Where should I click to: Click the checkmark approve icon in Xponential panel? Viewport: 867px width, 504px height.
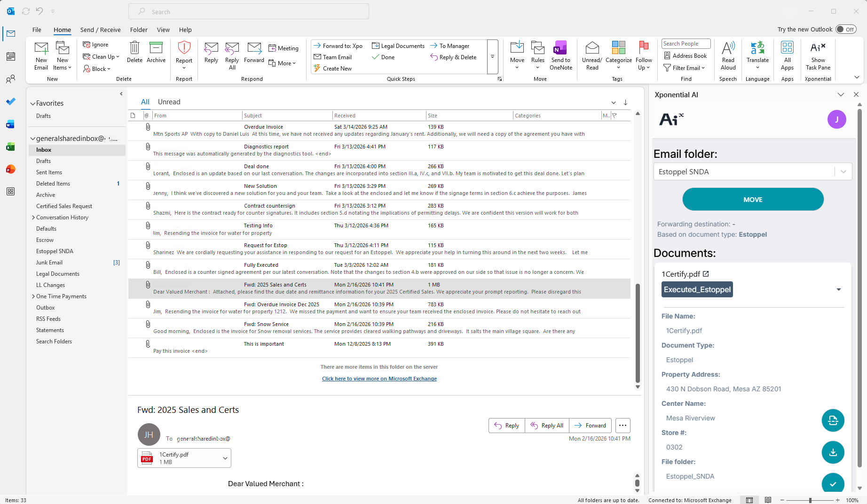[x=833, y=483]
